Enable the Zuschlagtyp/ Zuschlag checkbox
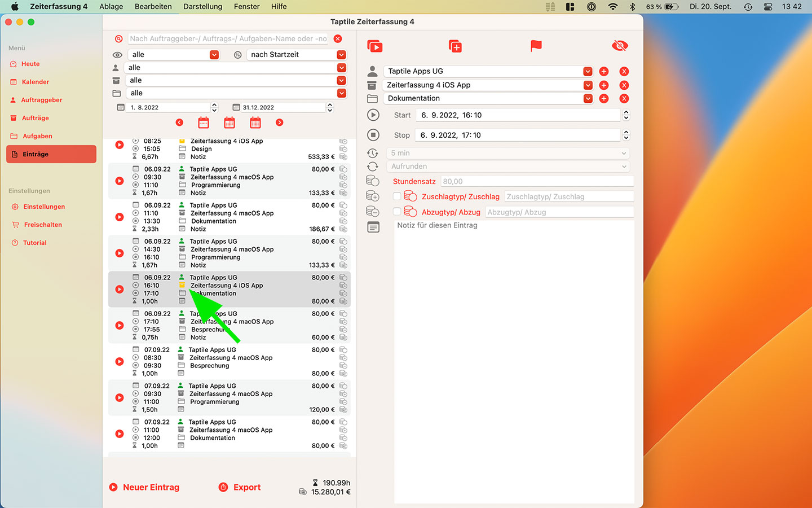Viewport: 812px width, 508px height. pos(397,196)
